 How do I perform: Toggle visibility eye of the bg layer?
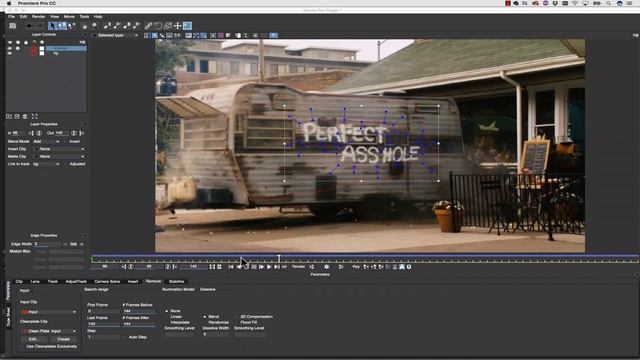point(10,53)
